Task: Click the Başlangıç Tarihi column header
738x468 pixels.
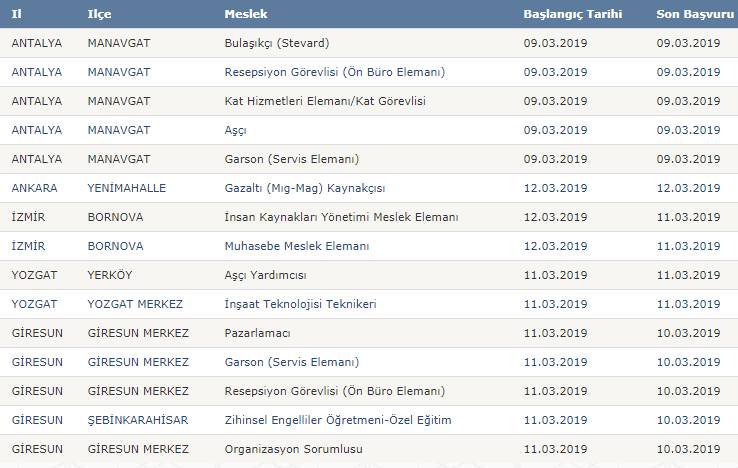Action: (x=573, y=14)
